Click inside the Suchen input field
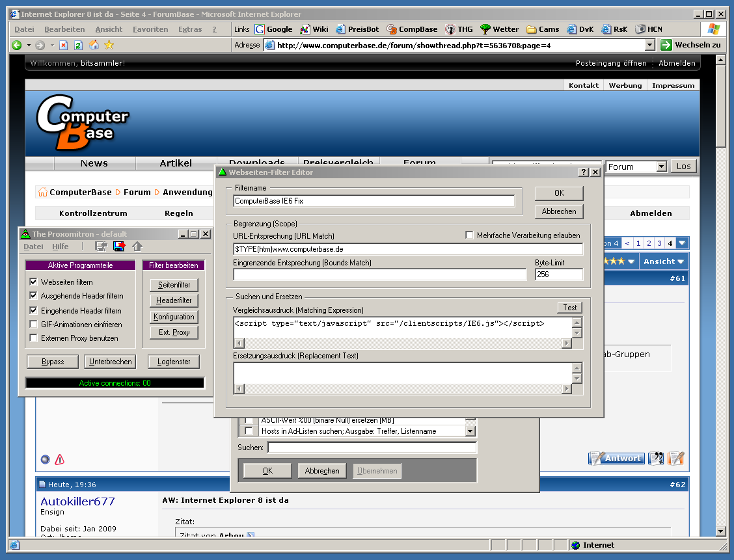Image resolution: width=734 pixels, height=560 pixels. pos(371,447)
